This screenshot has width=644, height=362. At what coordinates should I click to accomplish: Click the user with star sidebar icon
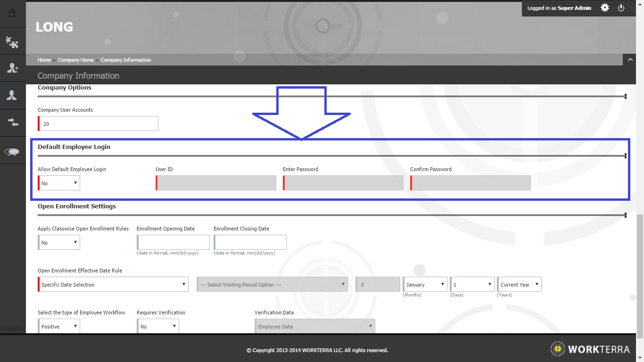coord(12,68)
